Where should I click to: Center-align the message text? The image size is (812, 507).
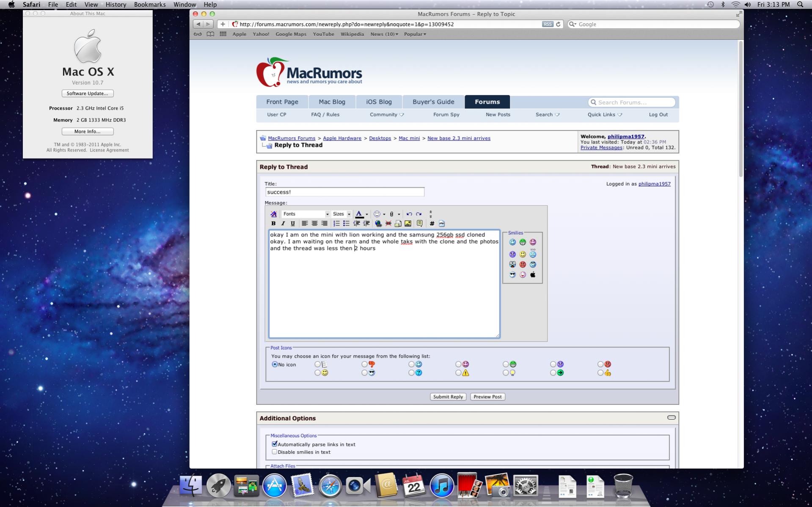point(314,223)
